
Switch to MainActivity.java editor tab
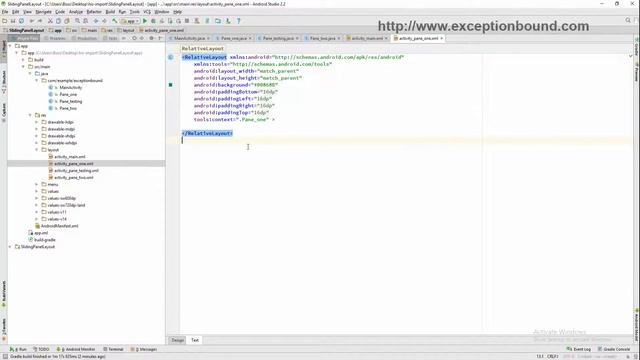click(189, 38)
